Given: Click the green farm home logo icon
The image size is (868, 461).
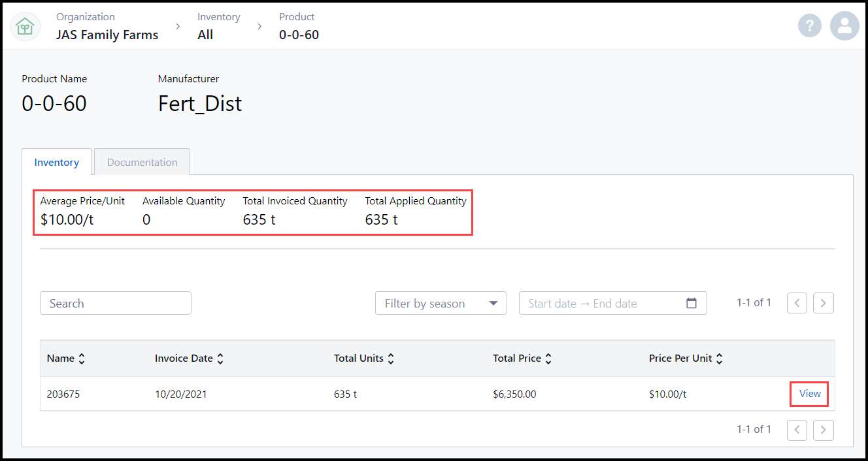Looking at the screenshot, I should [x=25, y=26].
